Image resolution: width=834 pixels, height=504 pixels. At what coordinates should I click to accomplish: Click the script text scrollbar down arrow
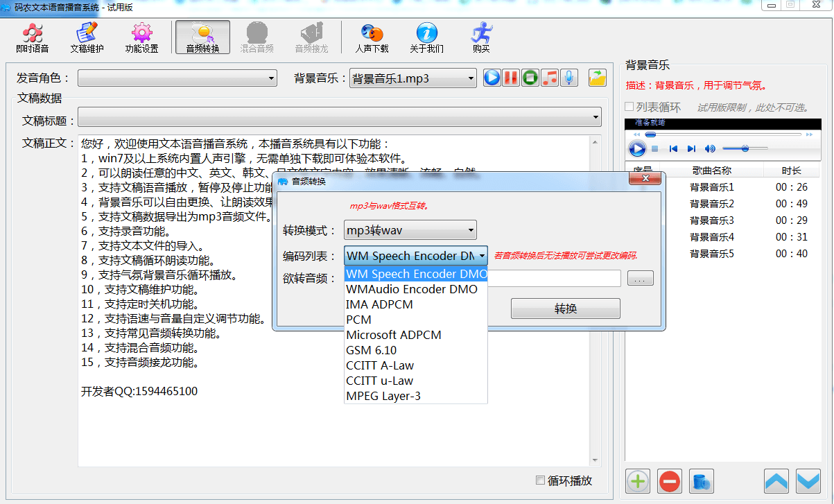point(595,460)
